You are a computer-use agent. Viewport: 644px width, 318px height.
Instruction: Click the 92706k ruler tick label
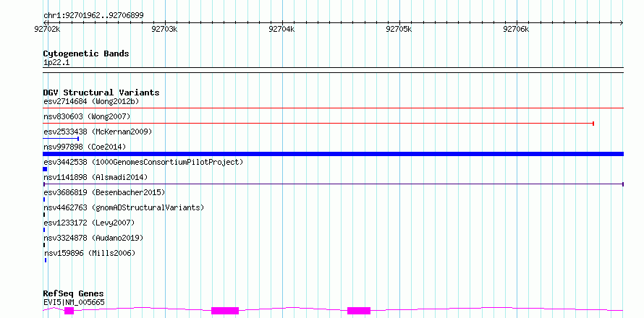pyautogui.click(x=516, y=29)
